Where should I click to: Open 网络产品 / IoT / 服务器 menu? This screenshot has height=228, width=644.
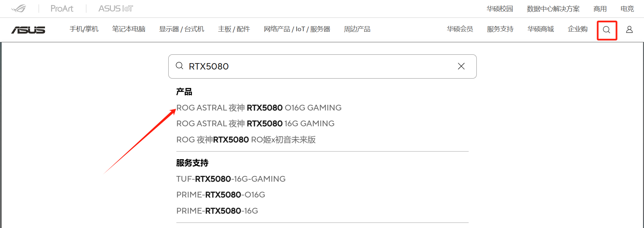pyautogui.click(x=297, y=29)
